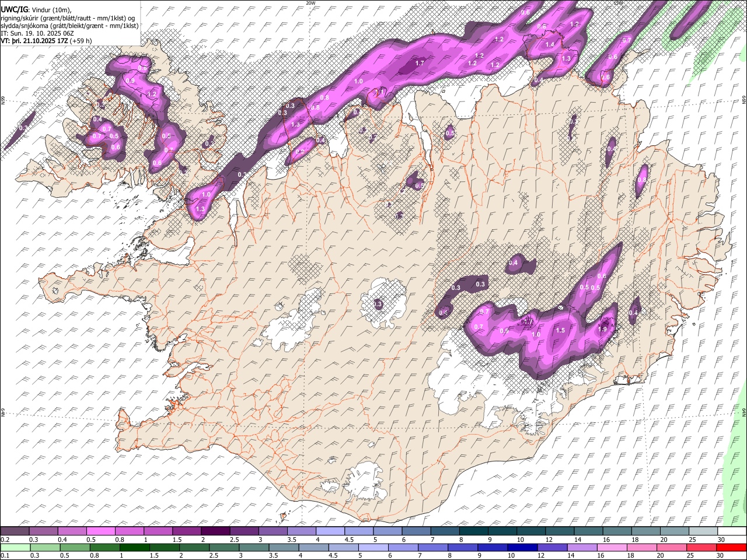
Task: Click the '20W' longitude label
Action: 310,3
